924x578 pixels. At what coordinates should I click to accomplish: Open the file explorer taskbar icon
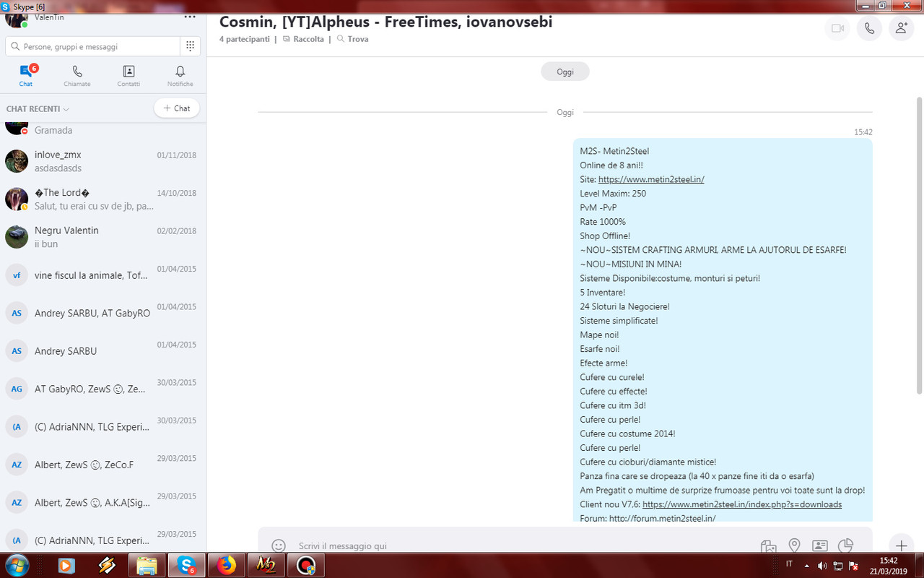point(147,565)
